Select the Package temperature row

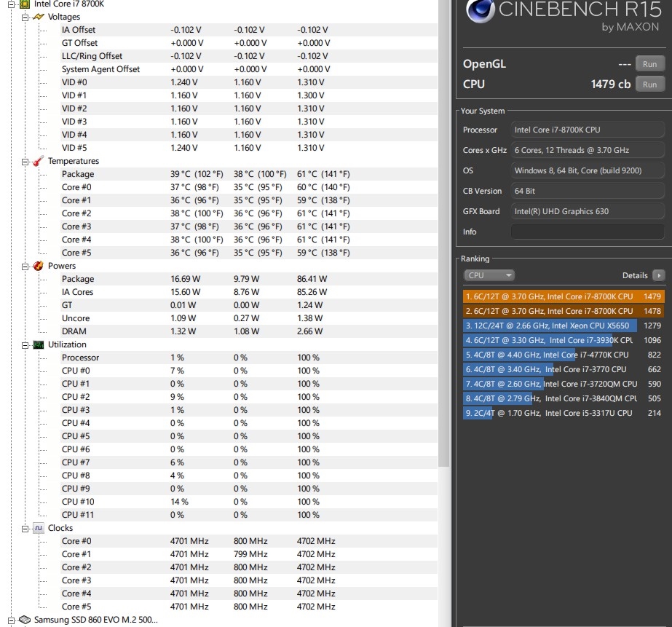point(248,174)
